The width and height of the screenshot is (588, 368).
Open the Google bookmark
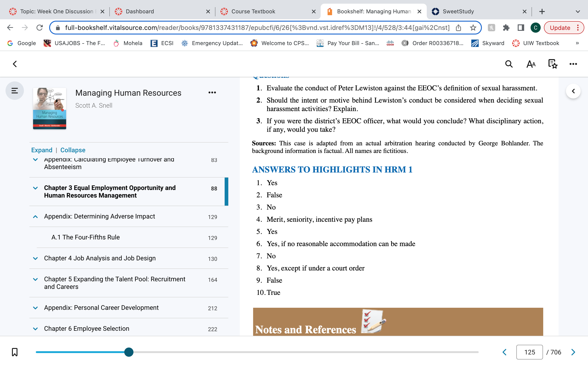click(x=21, y=43)
